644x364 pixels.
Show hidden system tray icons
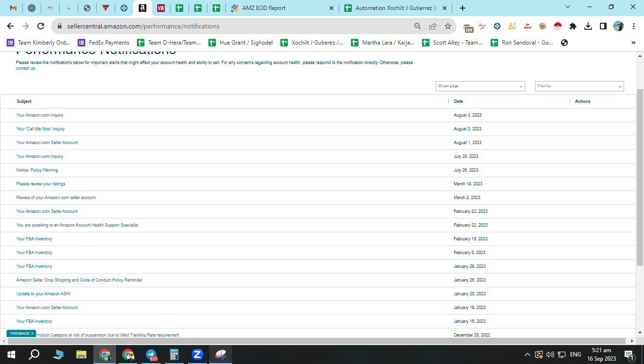point(528,355)
